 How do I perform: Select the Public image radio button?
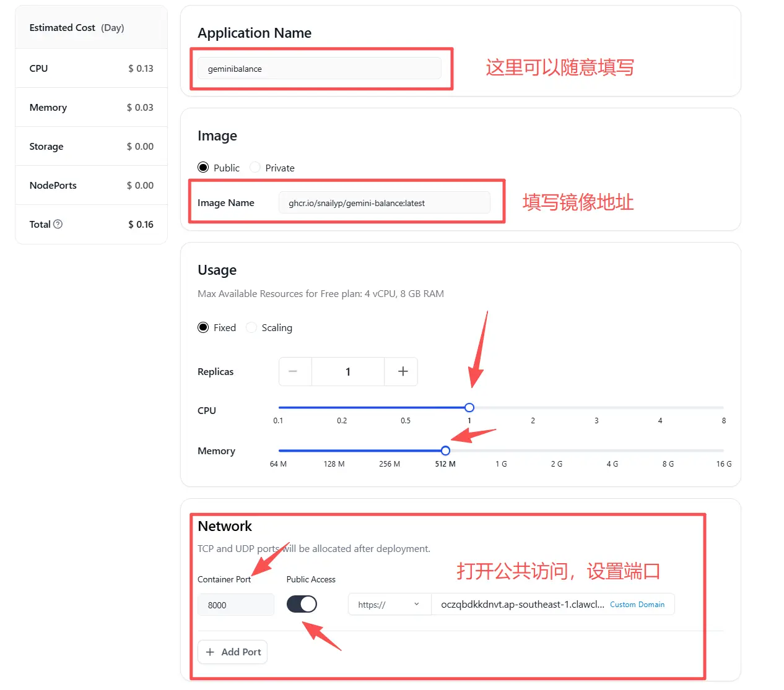[x=203, y=167]
